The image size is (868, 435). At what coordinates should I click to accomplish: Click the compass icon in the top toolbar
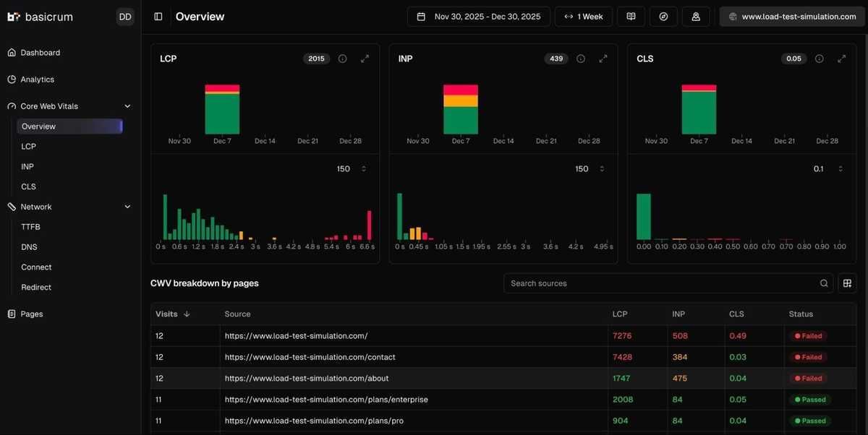tap(663, 15)
